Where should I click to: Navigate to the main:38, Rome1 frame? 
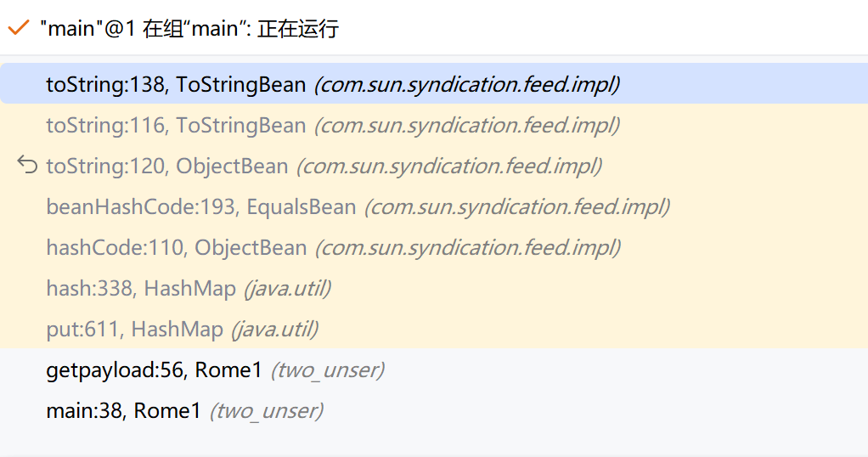pyautogui.click(x=123, y=411)
